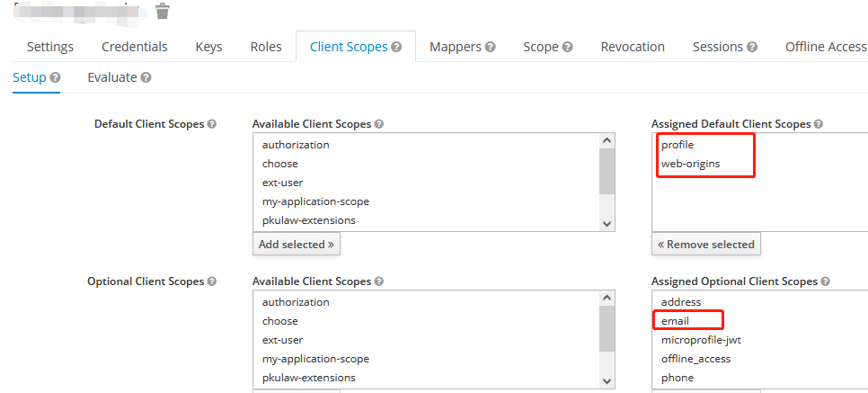This screenshot has height=393, width=868.
Task: Open the Revocation tab
Action: 633,47
